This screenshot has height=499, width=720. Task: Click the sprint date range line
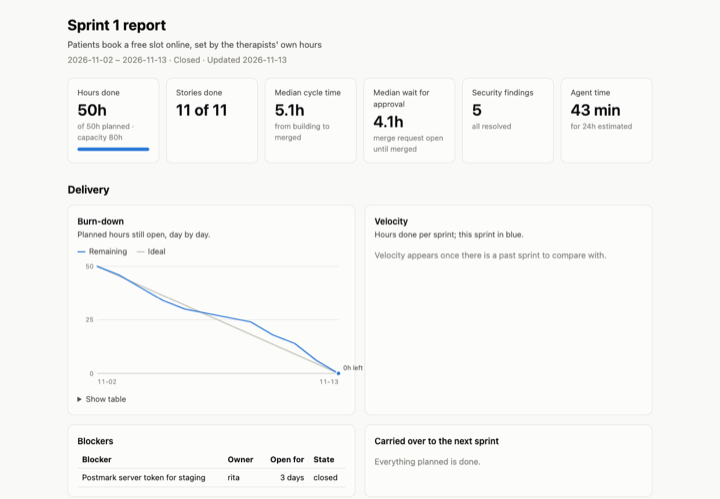(177, 60)
